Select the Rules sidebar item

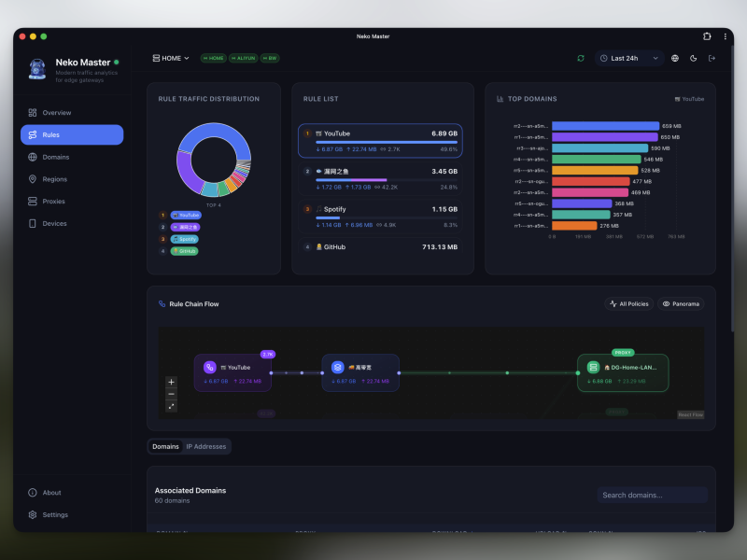(x=72, y=134)
